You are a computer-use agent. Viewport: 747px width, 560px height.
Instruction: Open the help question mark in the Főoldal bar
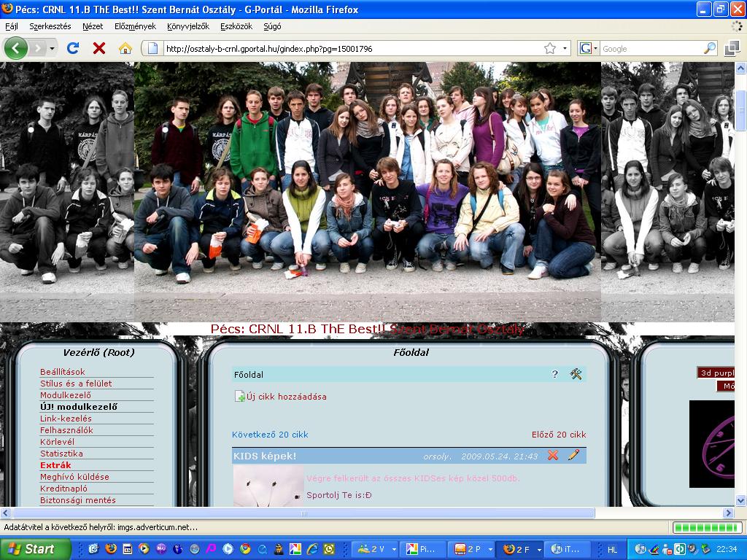click(554, 374)
